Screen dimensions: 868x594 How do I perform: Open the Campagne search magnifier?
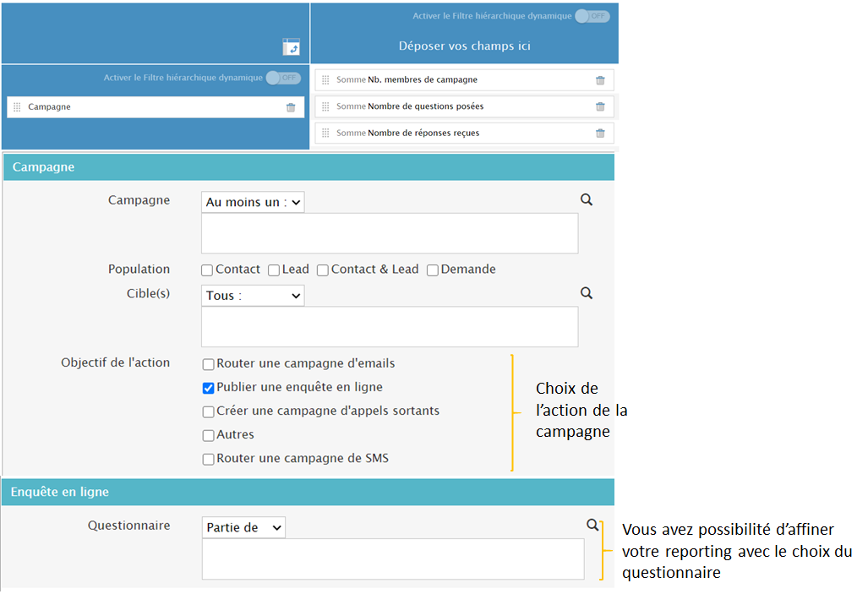tap(587, 200)
